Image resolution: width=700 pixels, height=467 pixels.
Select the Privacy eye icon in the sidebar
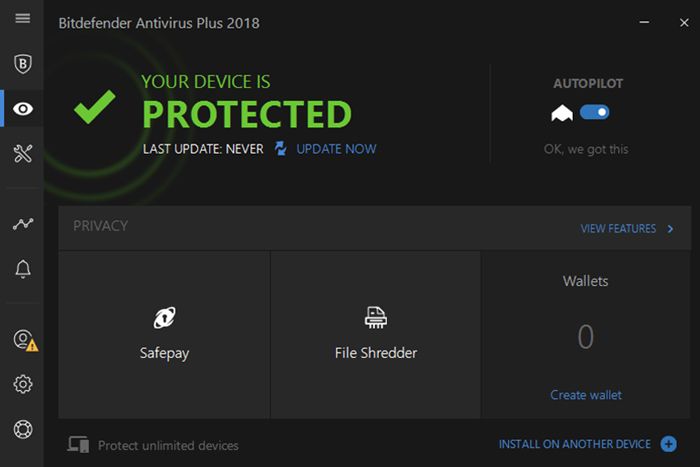(22, 109)
